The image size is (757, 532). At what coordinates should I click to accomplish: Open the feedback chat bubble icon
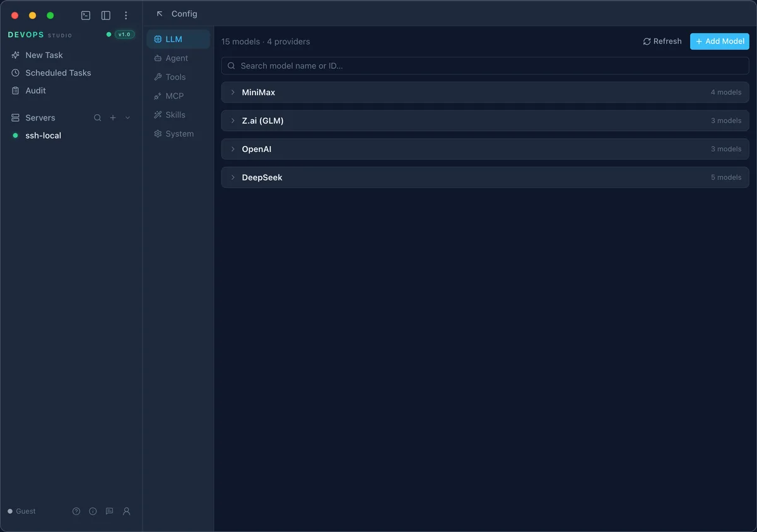pyautogui.click(x=109, y=511)
